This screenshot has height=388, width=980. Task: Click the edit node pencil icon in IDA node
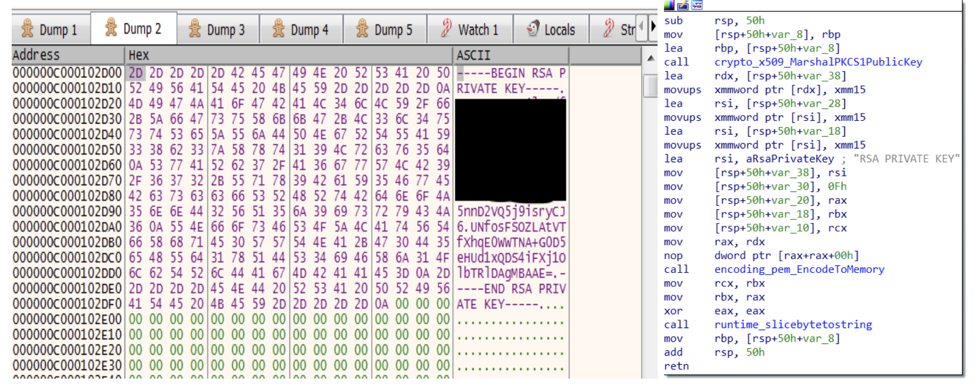tap(683, 5)
